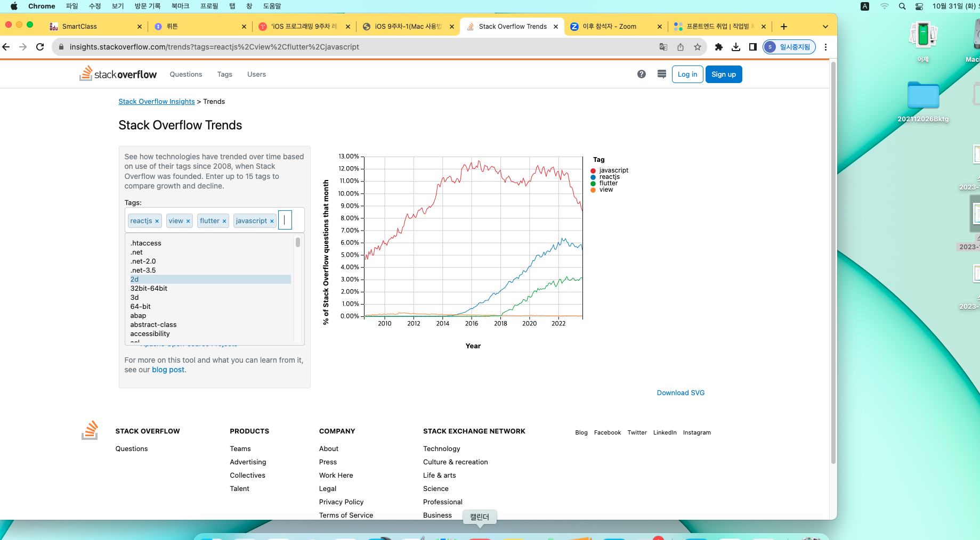Switch to the 이후 참석자 - Zoom tab
The width and height of the screenshot is (980, 540).
tap(615, 27)
